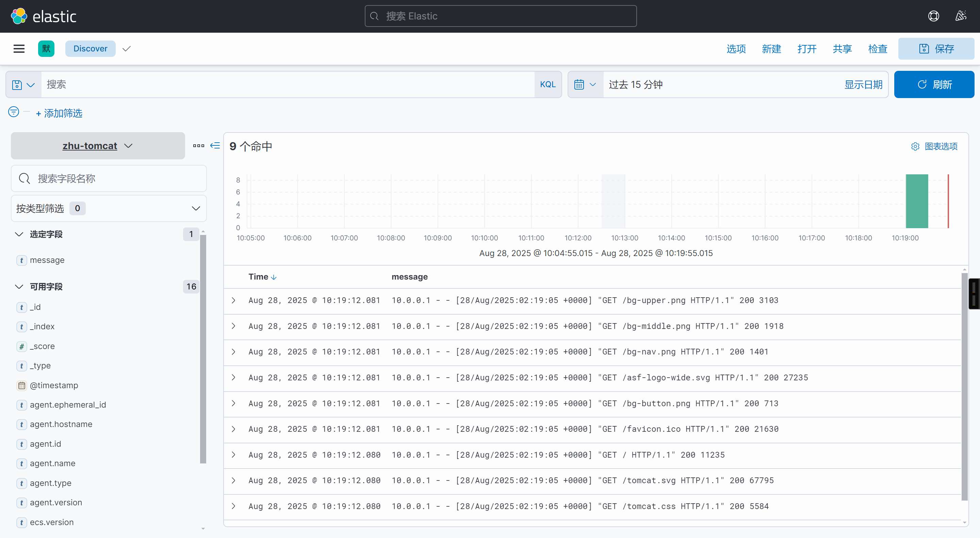Collapse the field sidebar arrow icon
The width and height of the screenshot is (980, 538).
215,145
